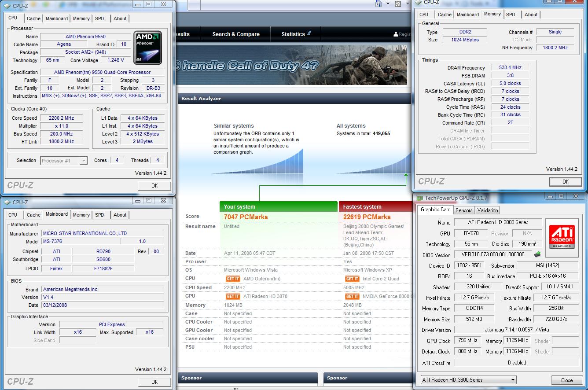588x390 pixels.
Task: Click the Your system green header
Action: [x=278, y=206]
